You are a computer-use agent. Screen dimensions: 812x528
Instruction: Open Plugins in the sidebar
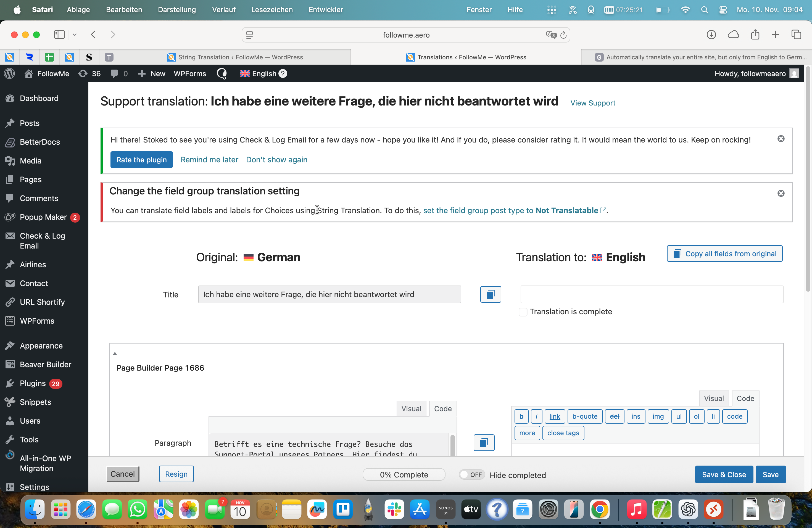[x=33, y=383]
